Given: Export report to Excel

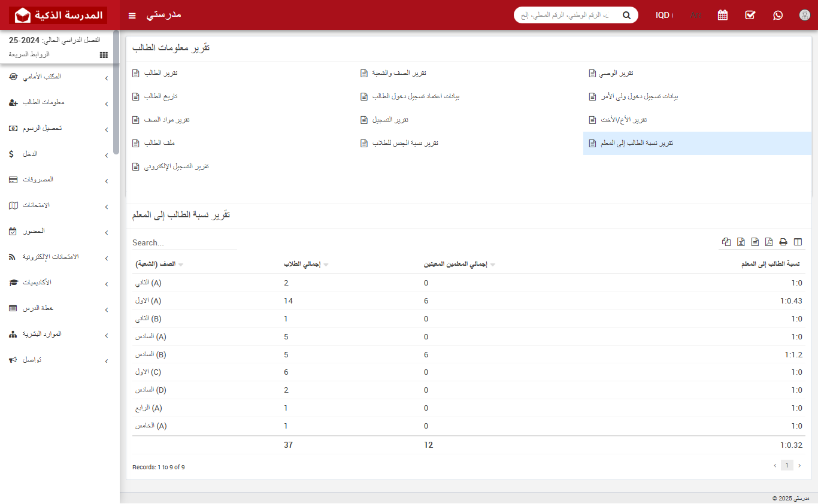Looking at the screenshot, I should click(x=741, y=242).
